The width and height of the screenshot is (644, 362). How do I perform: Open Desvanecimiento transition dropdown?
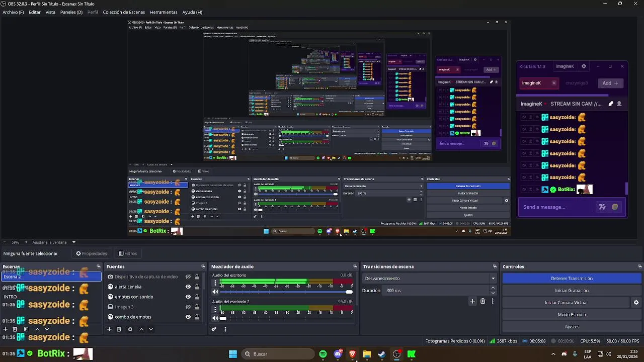pyautogui.click(x=430, y=279)
